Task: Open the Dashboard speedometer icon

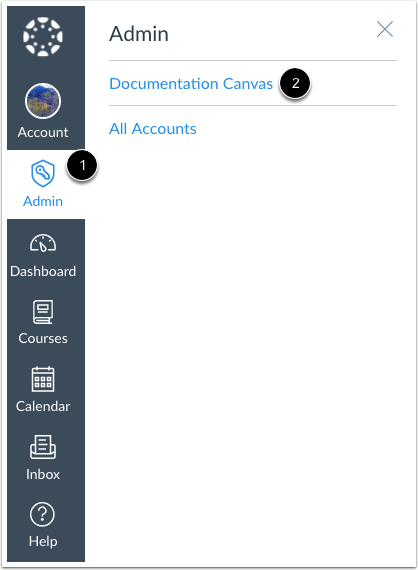Action: (x=43, y=243)
